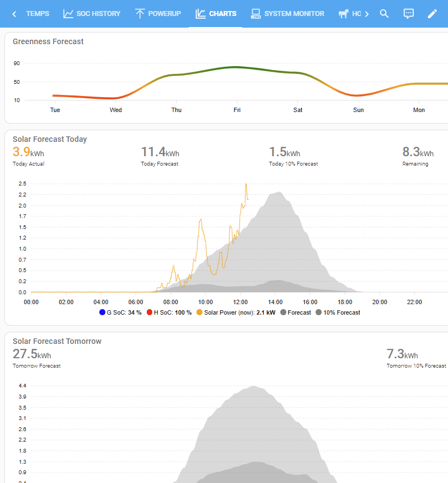The width and height of the screenshot is (448, 483).
Task: Toggle the 10% Forecast legend entry
Action: click(338, 312)
